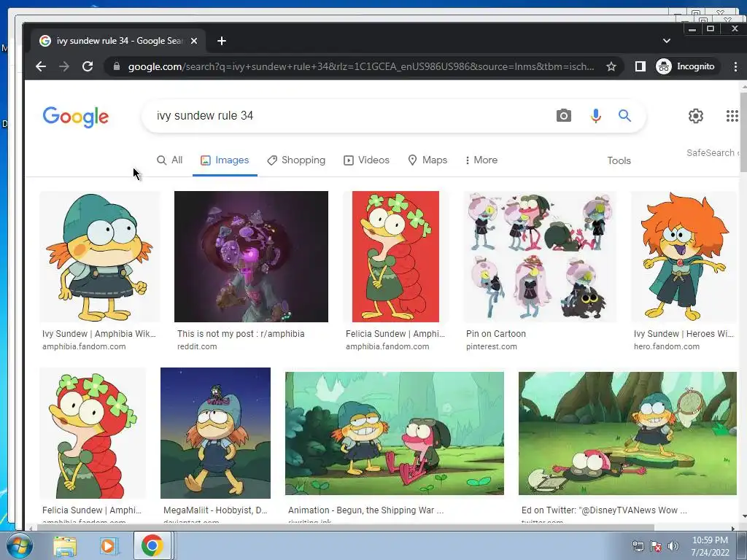
Task: Click the 'This is not my post : r/amphibia' caption
Action: coord(241,334)
